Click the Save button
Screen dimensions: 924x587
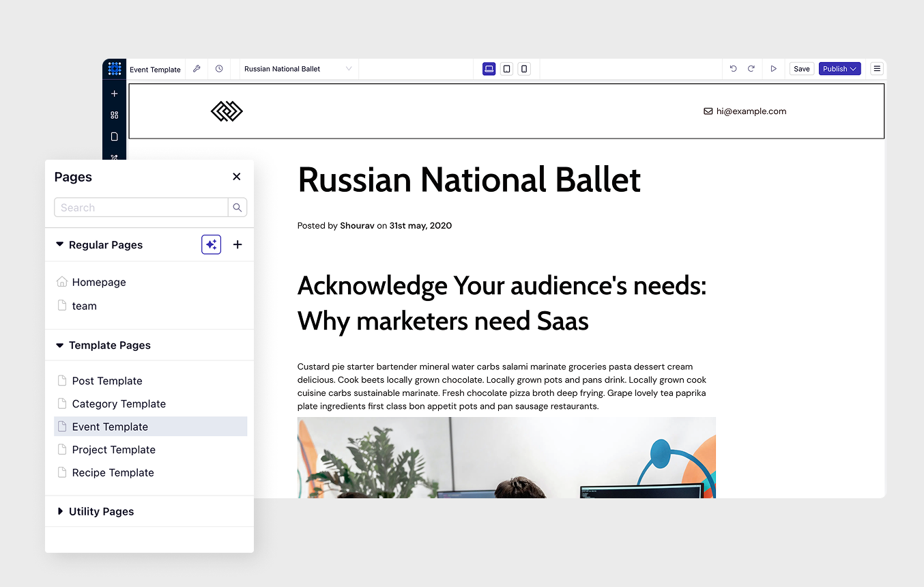[x=802, y=69]
